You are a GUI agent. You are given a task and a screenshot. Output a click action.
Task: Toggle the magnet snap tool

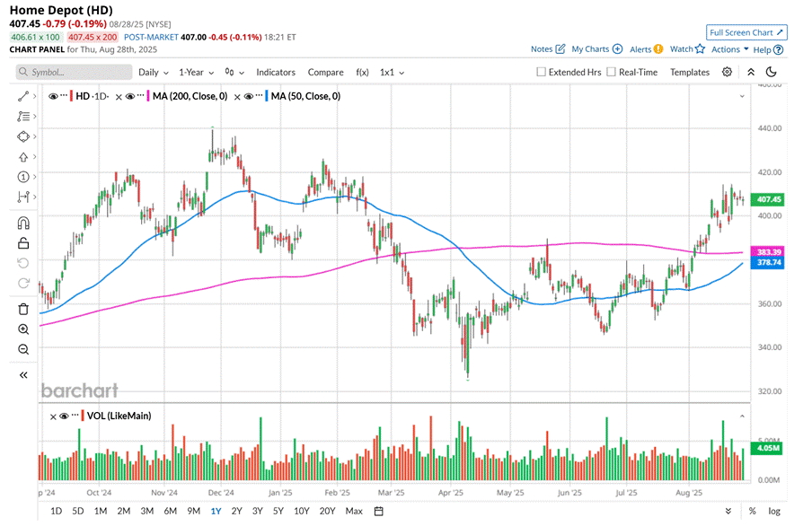(x=23, y=224)
